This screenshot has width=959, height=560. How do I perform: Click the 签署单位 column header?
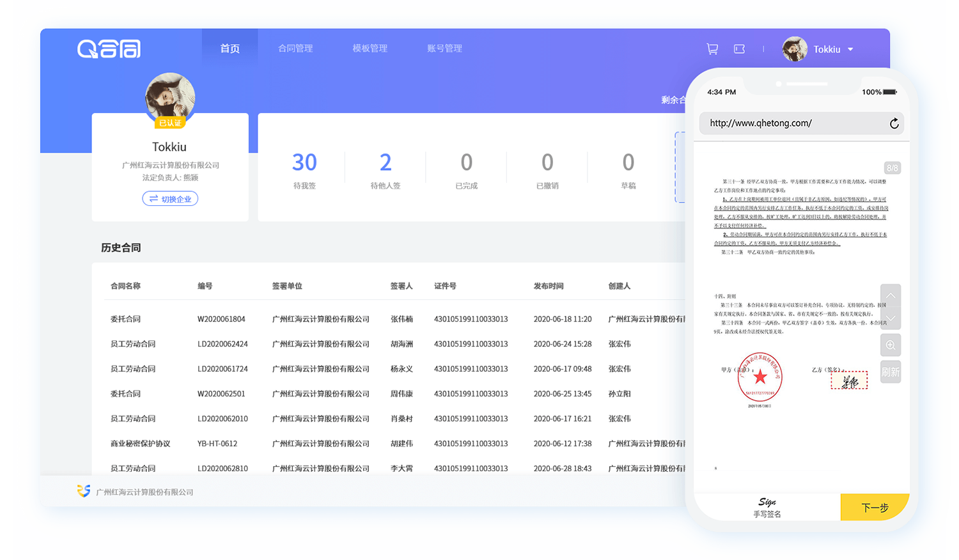[287, 286]
